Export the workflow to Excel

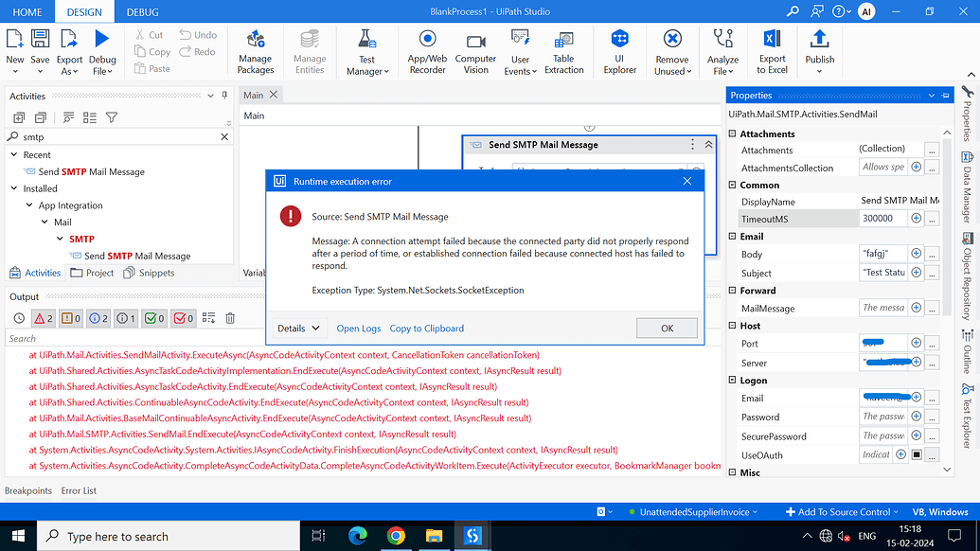pyautogui.click(x=772, y=51)
